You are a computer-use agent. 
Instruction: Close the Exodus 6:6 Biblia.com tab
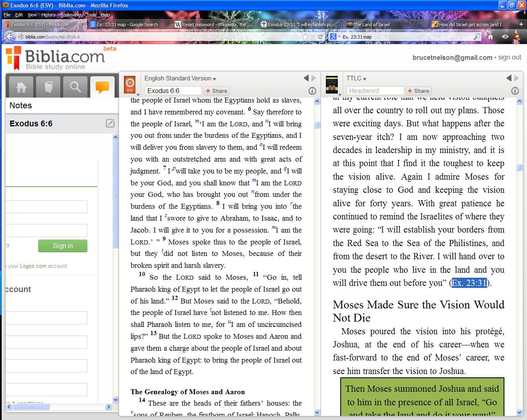click(82, 25)
